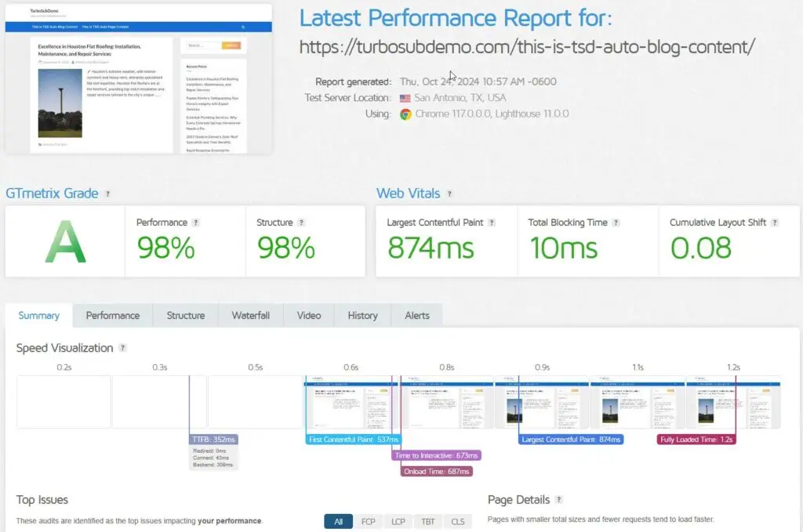803x532 pixels.
Task: Switch to the Summary tab
Action: click(39, 316)
